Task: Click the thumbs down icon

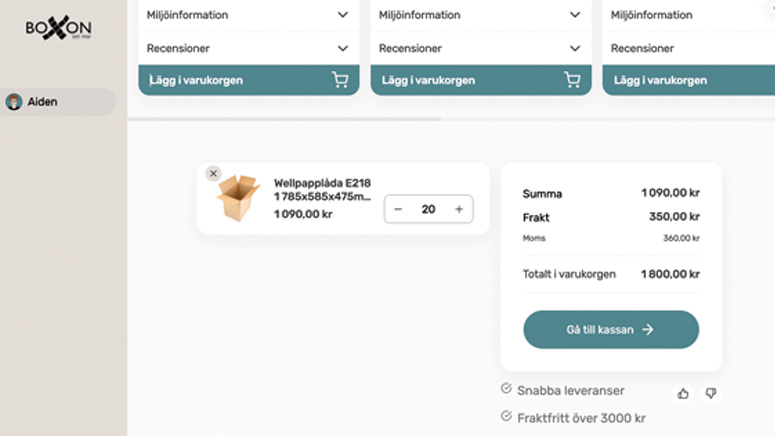Action: click(x=711, y=393)
